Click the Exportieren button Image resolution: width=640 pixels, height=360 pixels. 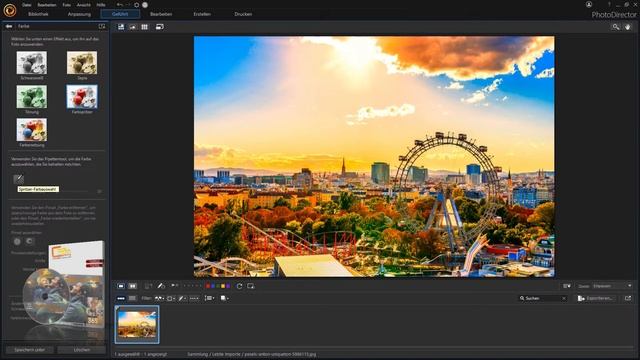pos(596,298)
